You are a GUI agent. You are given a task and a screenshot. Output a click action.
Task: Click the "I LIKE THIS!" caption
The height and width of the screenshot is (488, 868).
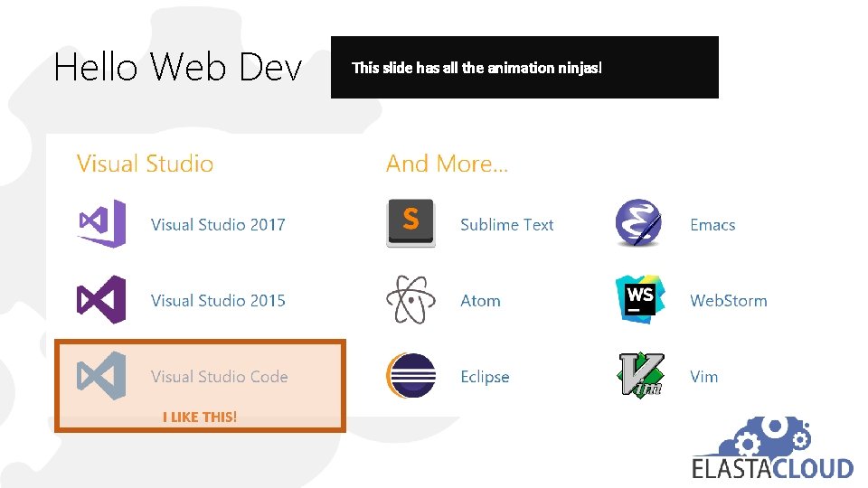pyautogui.click(x=200, y=418)
